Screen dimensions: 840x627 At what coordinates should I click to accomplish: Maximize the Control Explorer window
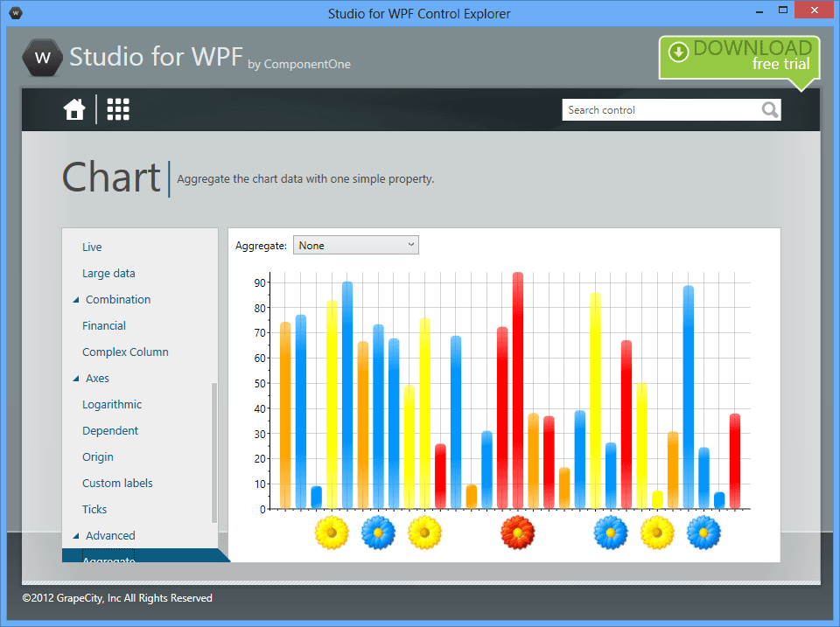[x=782, y=10]
